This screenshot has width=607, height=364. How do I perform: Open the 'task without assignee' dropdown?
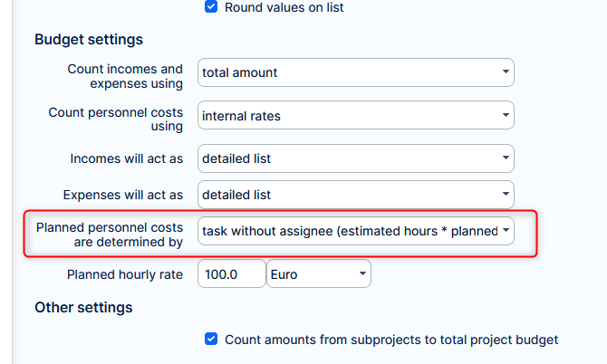click(355, 231)
